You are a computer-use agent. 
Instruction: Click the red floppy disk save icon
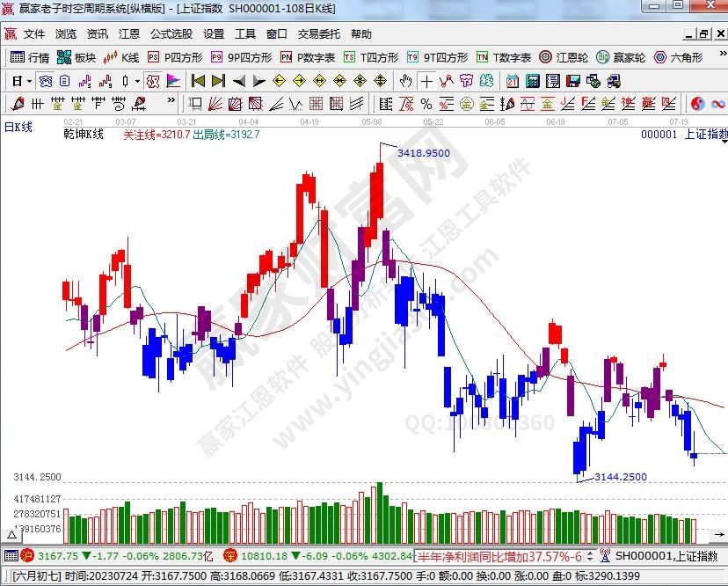pyautogui.click(x=572, y=81)
